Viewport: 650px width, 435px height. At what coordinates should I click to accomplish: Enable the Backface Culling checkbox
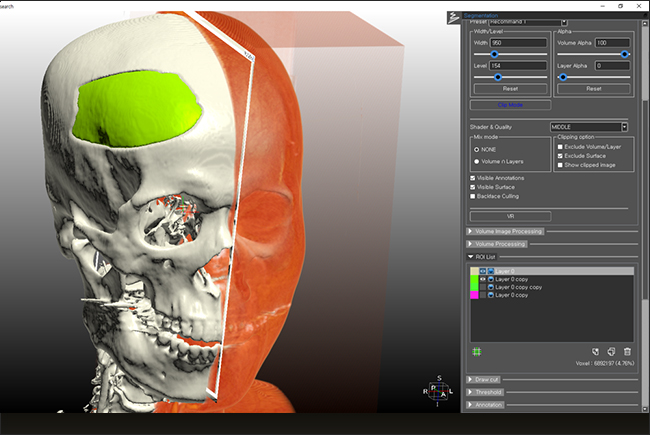pyautogui.click(x=473, y=196)
